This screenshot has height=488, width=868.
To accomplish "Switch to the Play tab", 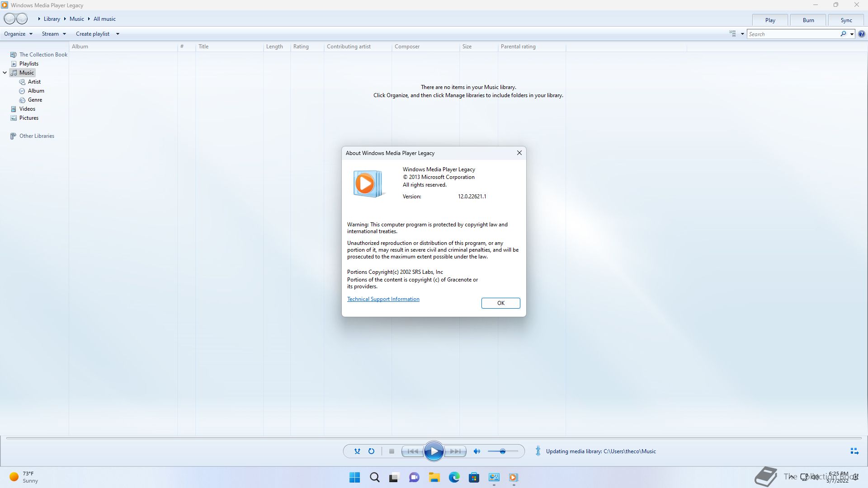I will 770,20.
